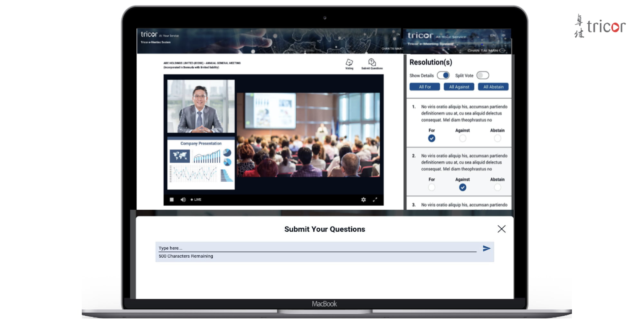Select For on resolution 1

[x=432, y=138]
